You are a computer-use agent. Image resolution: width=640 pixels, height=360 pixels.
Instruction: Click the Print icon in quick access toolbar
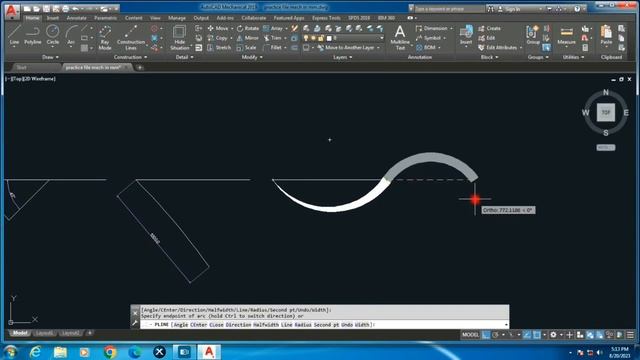(65, 8)
